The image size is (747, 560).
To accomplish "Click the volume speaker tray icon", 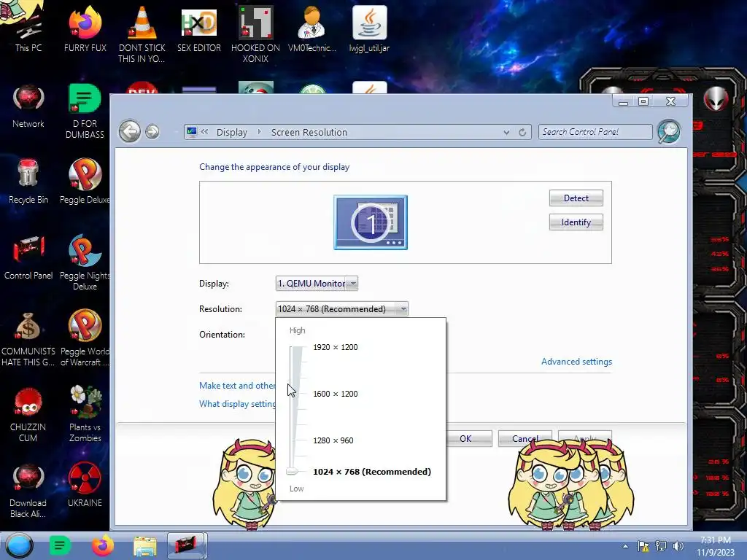I will (678, 546).
